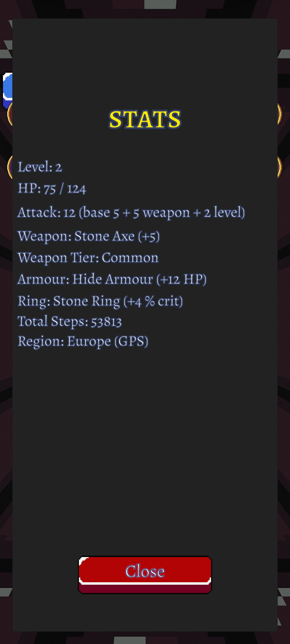Click the upper gold circle on the left edge

(x=10, y=114)
